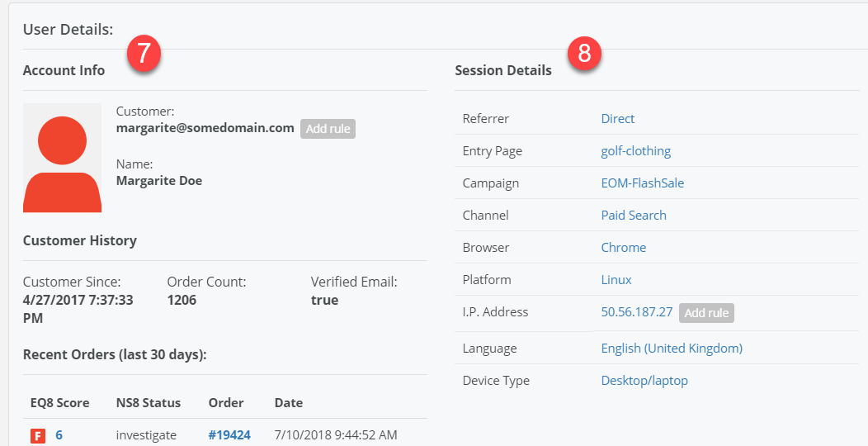868x446 pixels.
Task: Open order #19424 link
Action: (x=229, y=434)
